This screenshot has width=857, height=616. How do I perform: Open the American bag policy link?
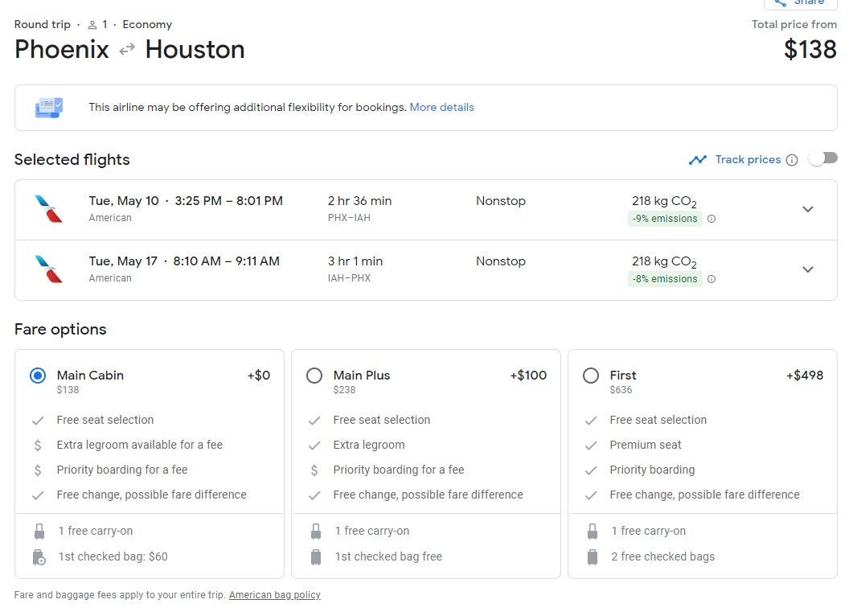[x=274, y=595]
